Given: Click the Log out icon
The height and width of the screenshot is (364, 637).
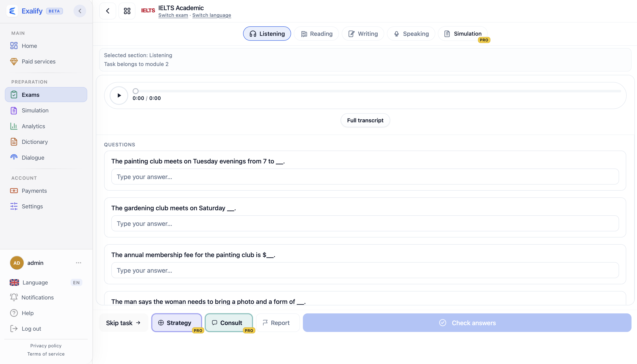Looking at the screenshot, I should point(14,329).
